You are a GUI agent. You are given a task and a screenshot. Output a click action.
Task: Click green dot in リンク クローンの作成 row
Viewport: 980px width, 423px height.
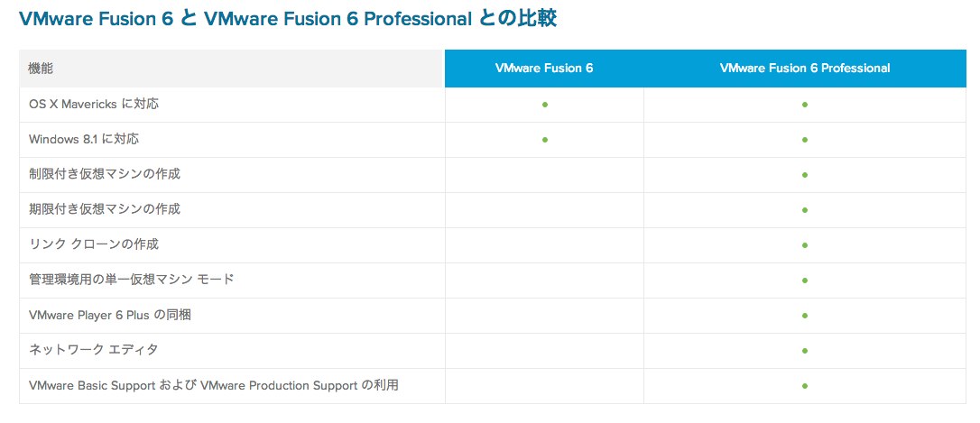point(805,245)
